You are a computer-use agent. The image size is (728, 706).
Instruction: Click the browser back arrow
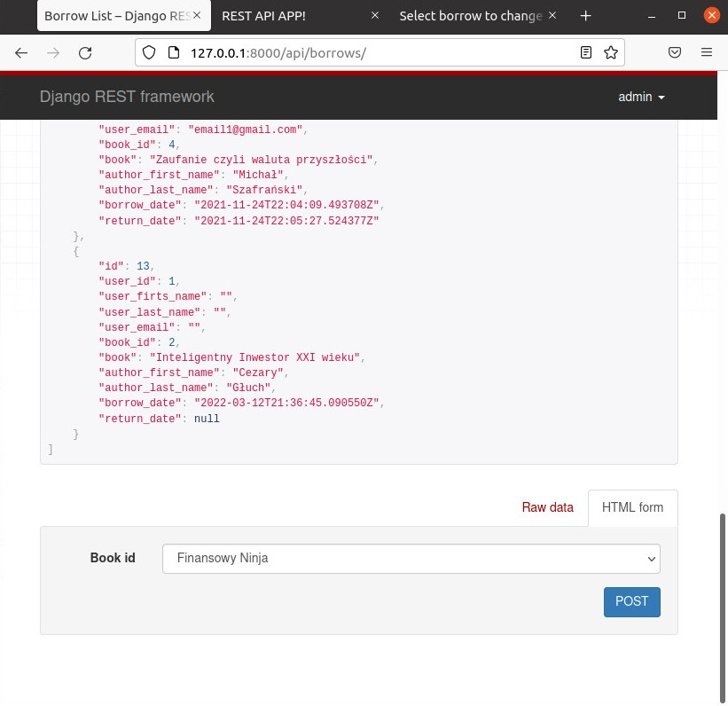pyautogui.click(x=21, y=53)
